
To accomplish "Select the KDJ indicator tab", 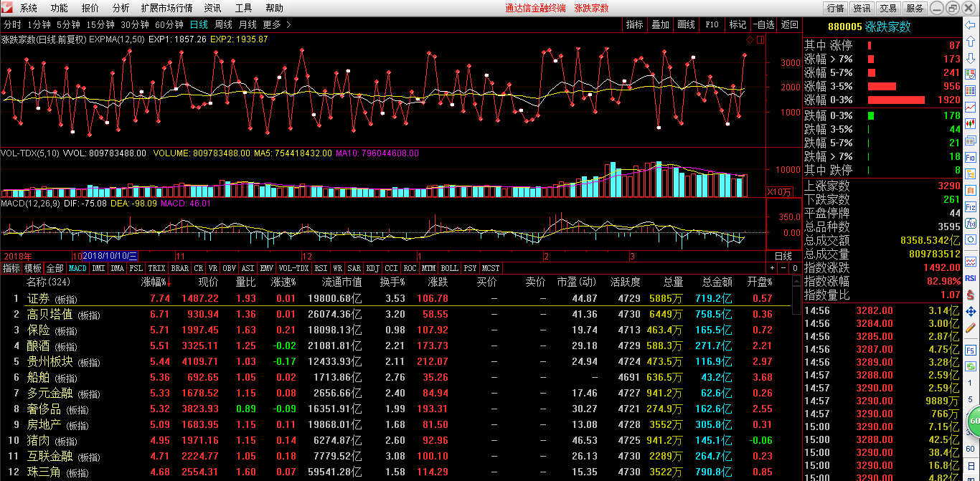I will pos(372,268).
